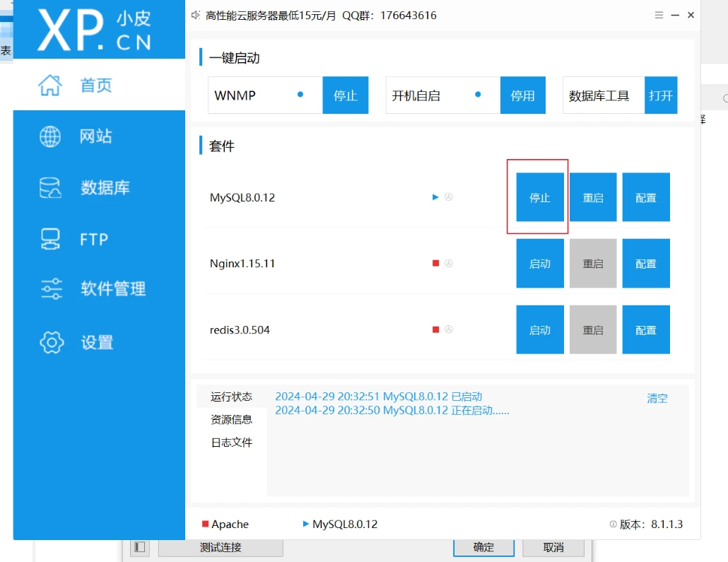Click the QQ群 176643616 announcement text
Viewport: 728px width, 562px height.
pyautogui.click(x=389, y=16)
